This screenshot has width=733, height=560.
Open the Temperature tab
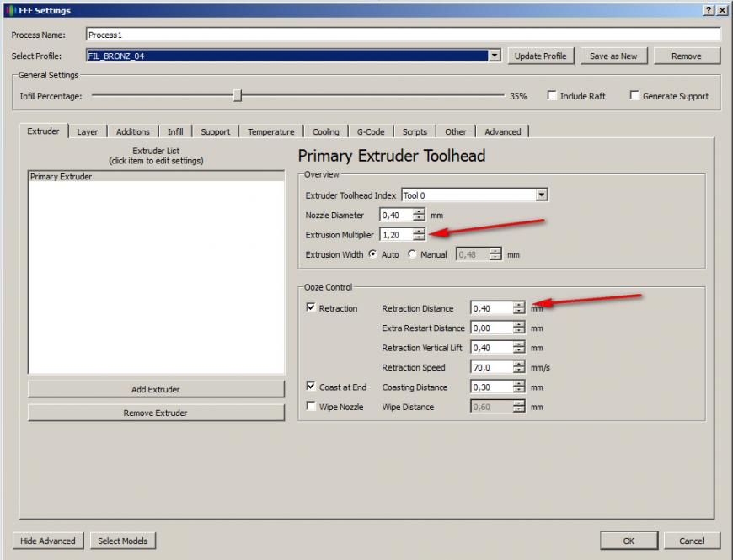271,131
